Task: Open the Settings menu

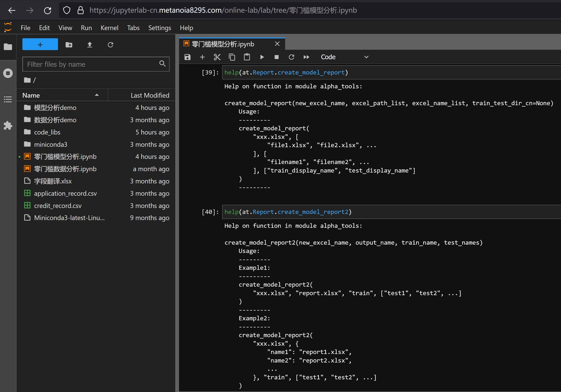Action: (160, 28)
